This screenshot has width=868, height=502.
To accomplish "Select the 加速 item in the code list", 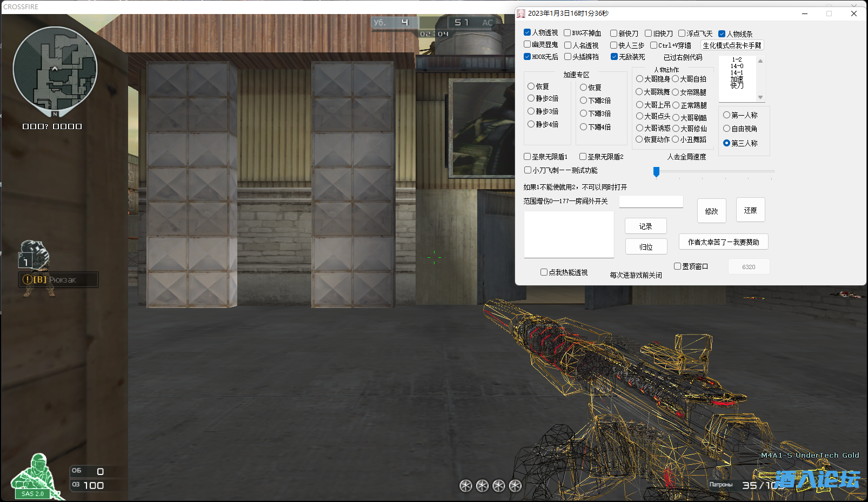I will [x=737, y=79].
